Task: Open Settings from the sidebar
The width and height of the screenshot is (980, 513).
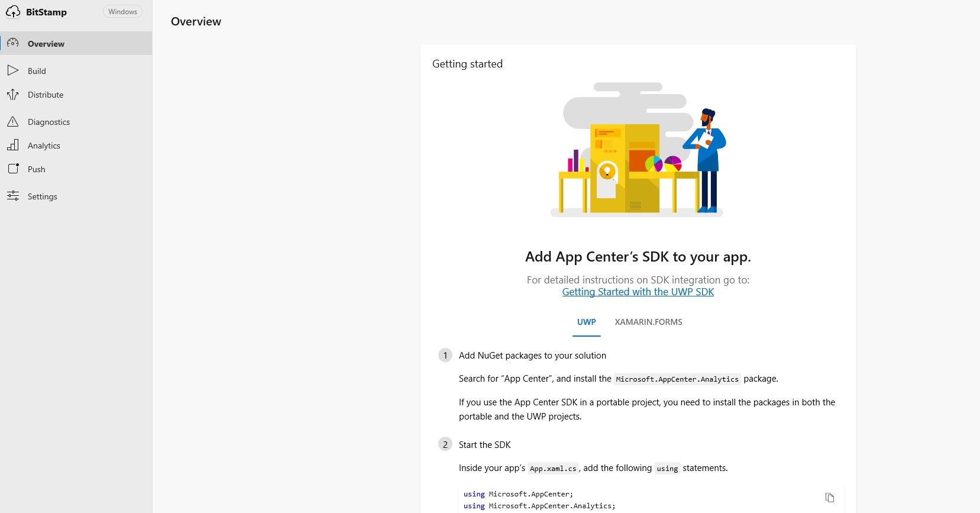Action: pyautogui.click(x=76, y=196)
